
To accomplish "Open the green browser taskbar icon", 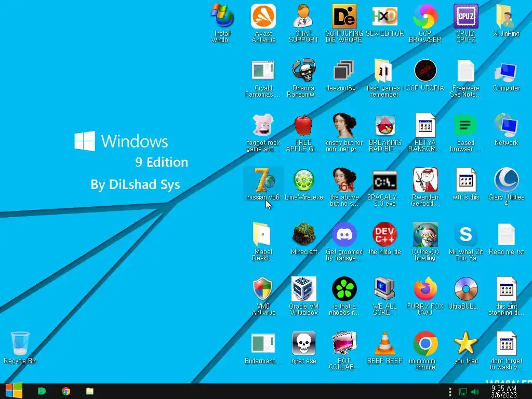I will [x=42, y=391].
